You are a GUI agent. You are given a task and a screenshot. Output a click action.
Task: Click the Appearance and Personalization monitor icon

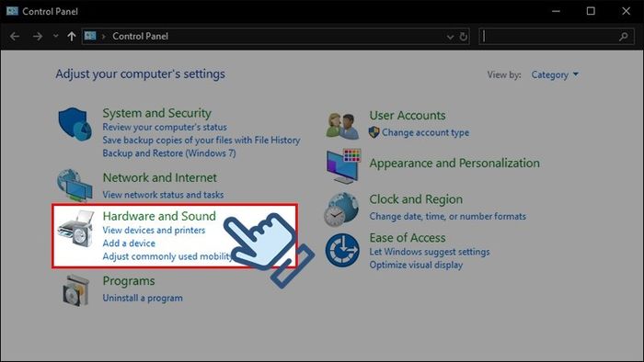[x=343, y=165]
